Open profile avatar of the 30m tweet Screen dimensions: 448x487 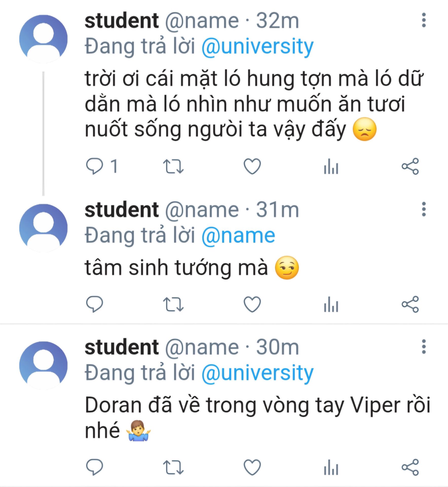tap(44, 365)
